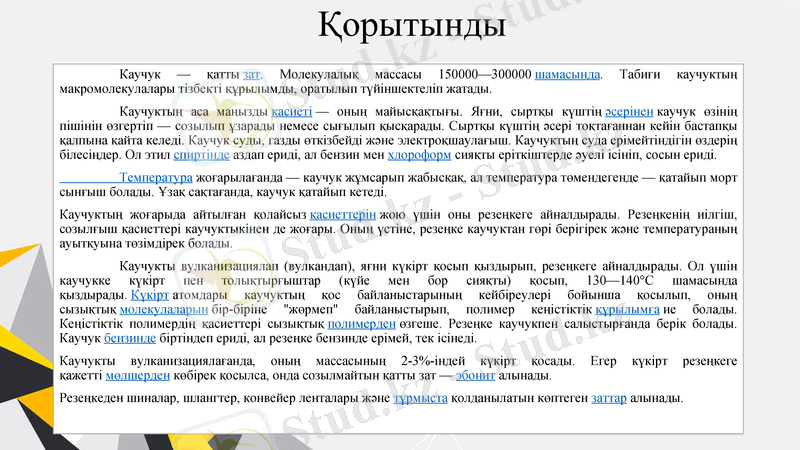Open the blue 'зат' hyperlink beside Молекулалық

point(251,74)
